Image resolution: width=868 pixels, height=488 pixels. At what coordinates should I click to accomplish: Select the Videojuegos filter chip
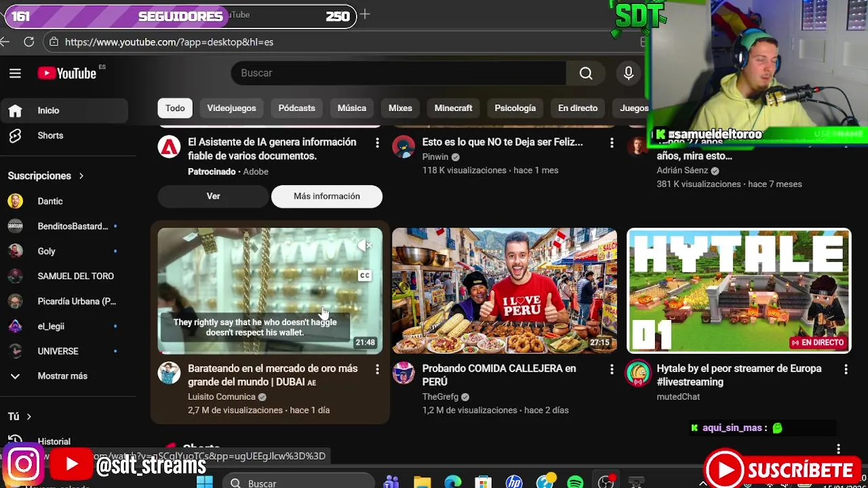tap(231, 108)
